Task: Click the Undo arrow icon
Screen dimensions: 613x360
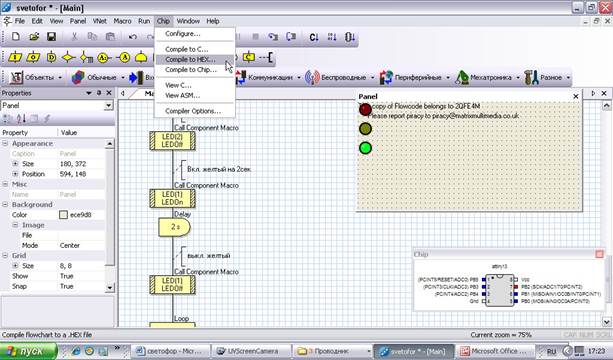Action: point(133,37)
